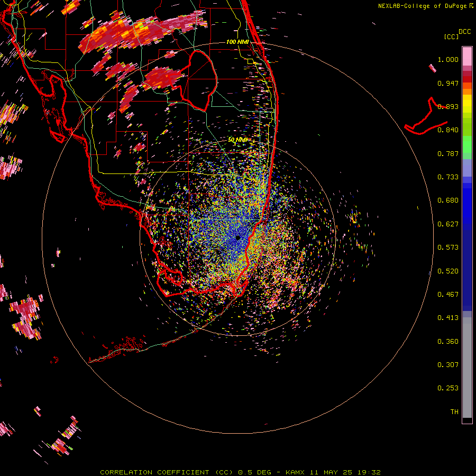Select the 0.787 scale value
The image size is (476, 476).
[448, 153]
